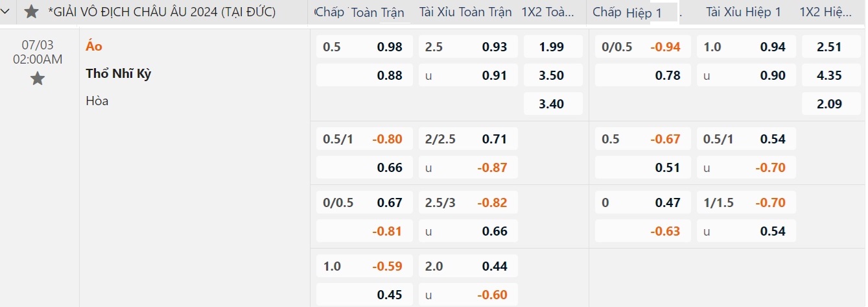The image size is (868, 307).
Task: Star the Giải Vô Địch Châu Âu league
Action: click(31, 12)
